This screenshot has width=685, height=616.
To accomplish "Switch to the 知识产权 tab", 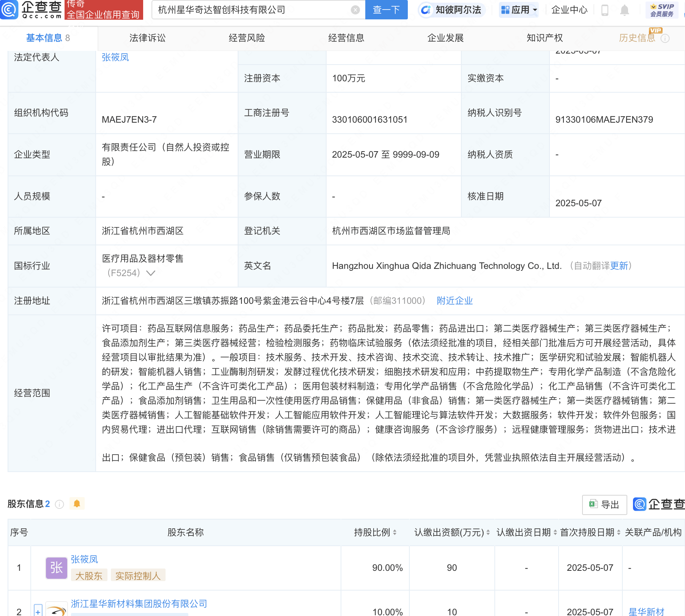I will [545, 38].
